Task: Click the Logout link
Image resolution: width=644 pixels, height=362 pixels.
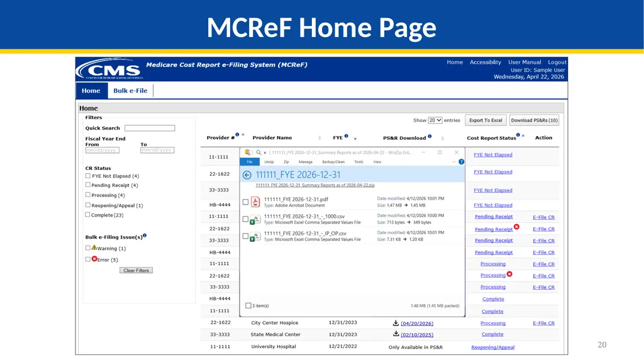Action: tap(557, 62)
